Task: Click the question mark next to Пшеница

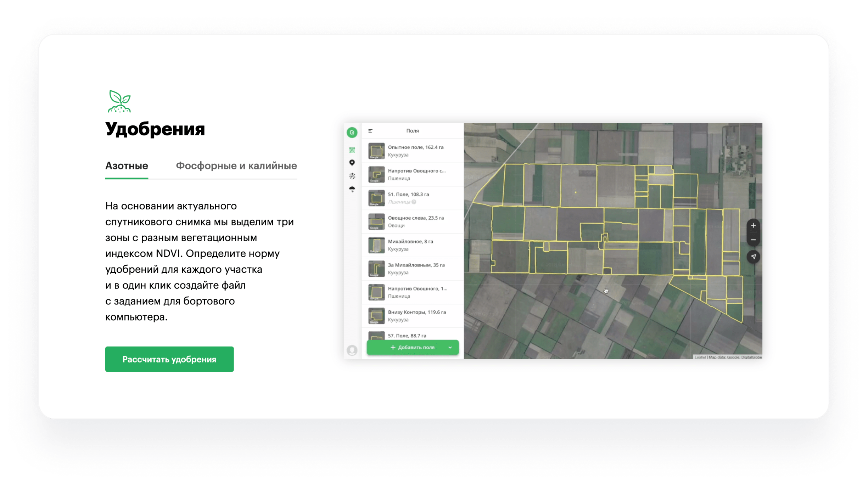Action: [414, 202]
